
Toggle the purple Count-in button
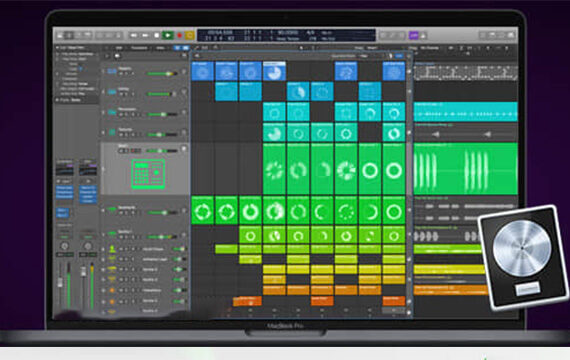413,35
